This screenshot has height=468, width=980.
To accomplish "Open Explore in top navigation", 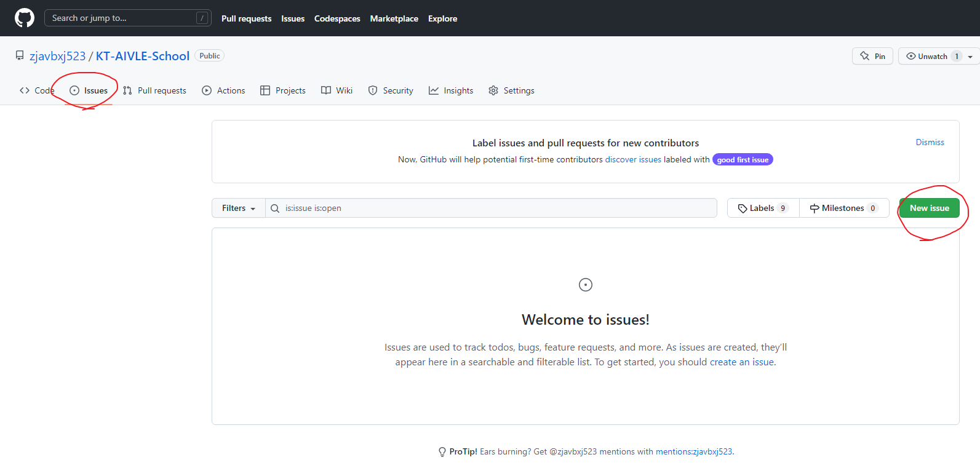I will (x=443, y=18).
